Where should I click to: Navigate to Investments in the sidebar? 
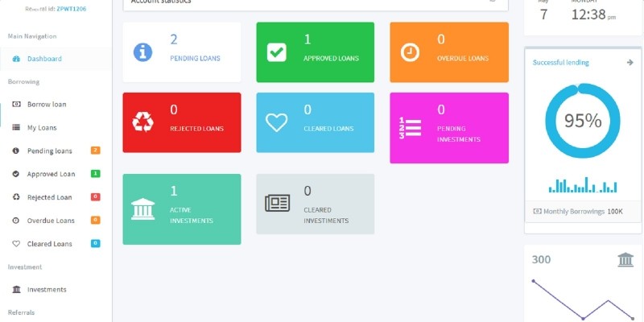(47, 290)
